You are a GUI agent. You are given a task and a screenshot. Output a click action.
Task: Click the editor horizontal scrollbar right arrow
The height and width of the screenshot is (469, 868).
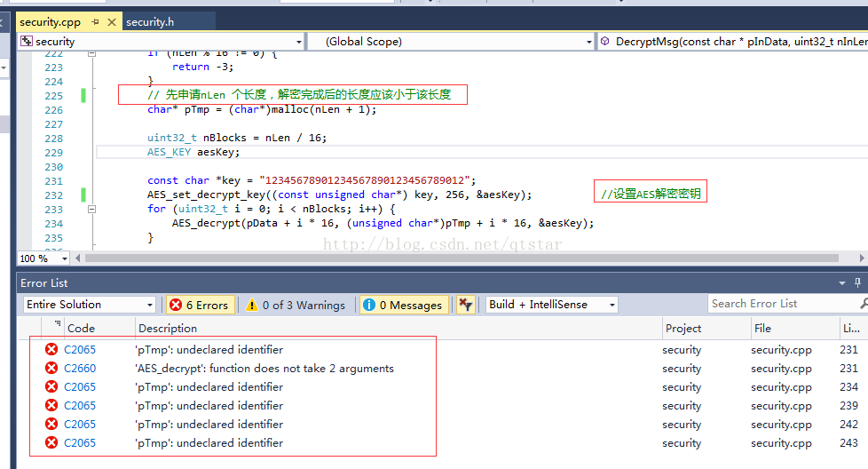[862, 258]
